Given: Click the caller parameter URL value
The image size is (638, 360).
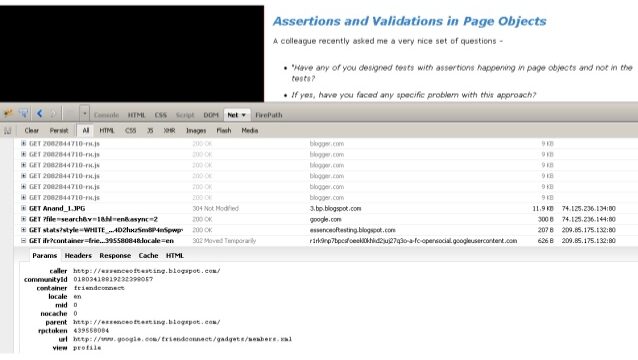Looking at the screenshot, I should point(146,271).
